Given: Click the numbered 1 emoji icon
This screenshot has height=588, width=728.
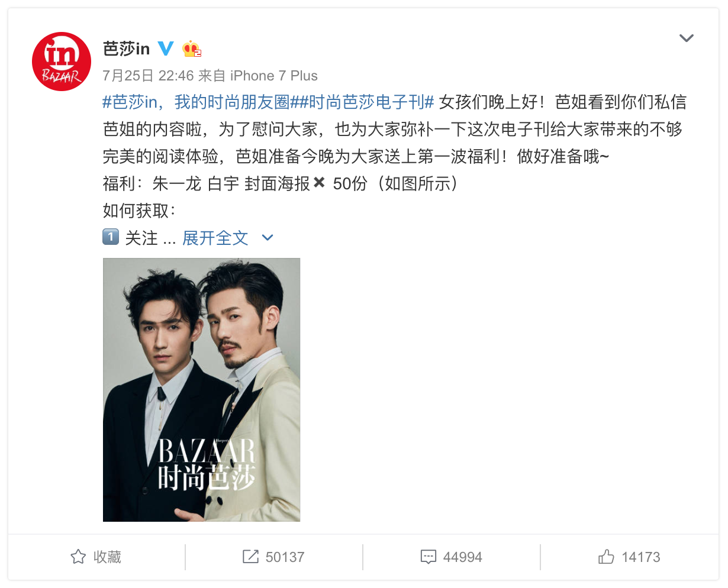Looking at the screenshot, I should pos(111,237).
